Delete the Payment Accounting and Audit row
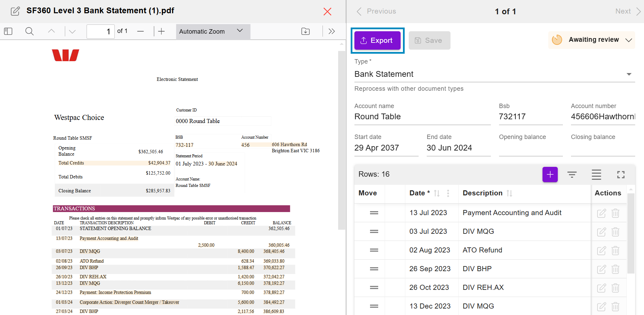The image size is (644, 315). pos(615,213)
